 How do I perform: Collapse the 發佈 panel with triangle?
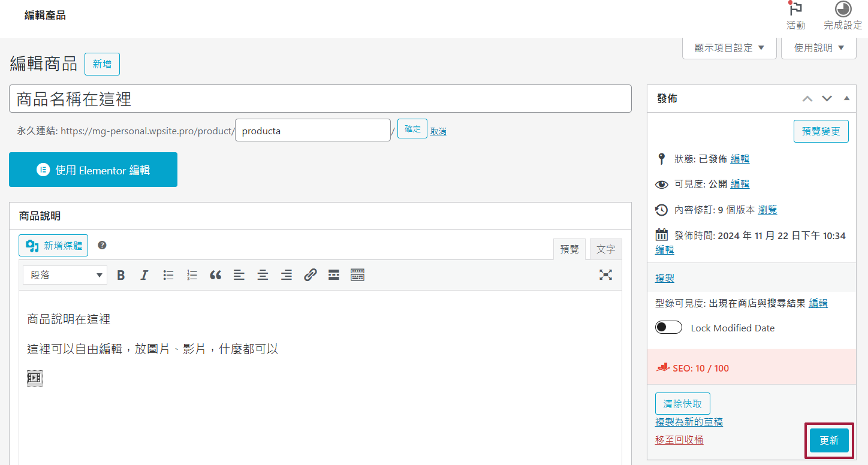click(x=846, y=98)
